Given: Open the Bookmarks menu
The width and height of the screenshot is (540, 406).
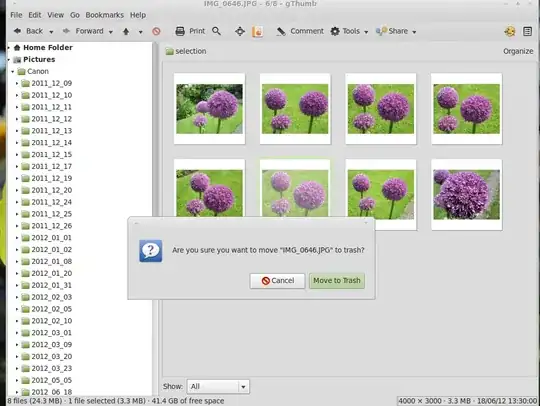Looking at the screenshot, I should pyautogui.click(x=104, y=15).
